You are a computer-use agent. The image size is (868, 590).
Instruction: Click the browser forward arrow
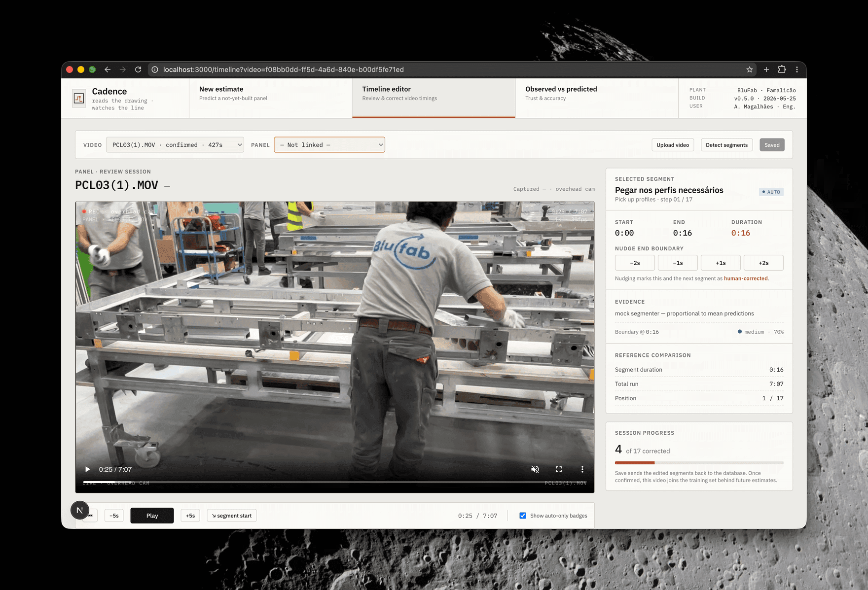123,69
